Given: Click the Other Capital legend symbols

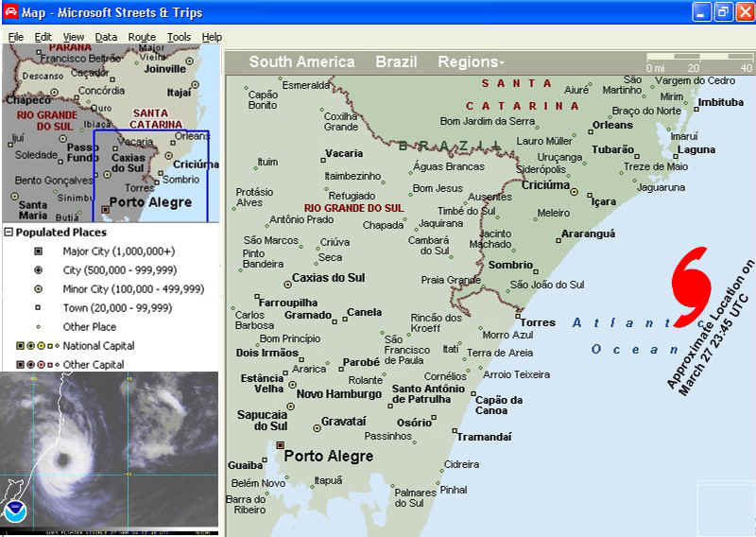Looking at the screenshot, I should pos(38,365).
